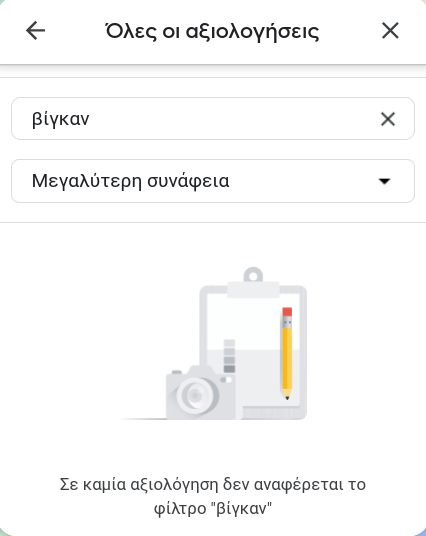Click the red eraser on the pencil
The image size is (426, 536).
click(x=287, y=312)
